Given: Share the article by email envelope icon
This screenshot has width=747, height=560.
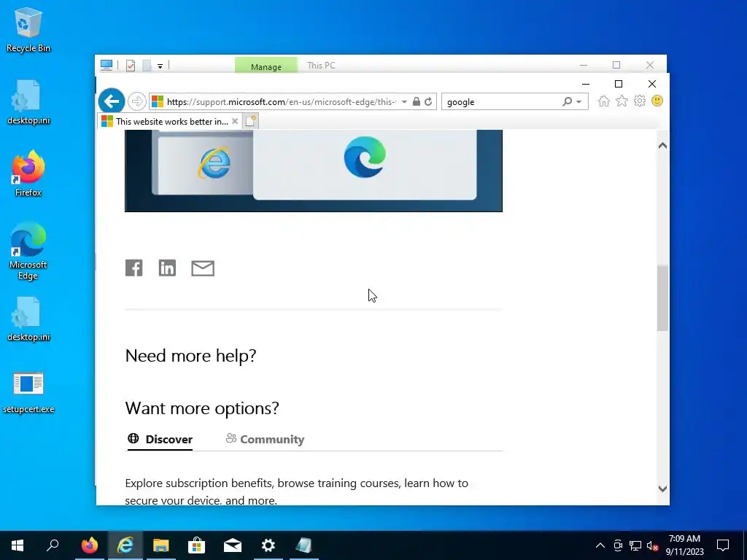Looking at the screenshot, I should click(203, 268).
